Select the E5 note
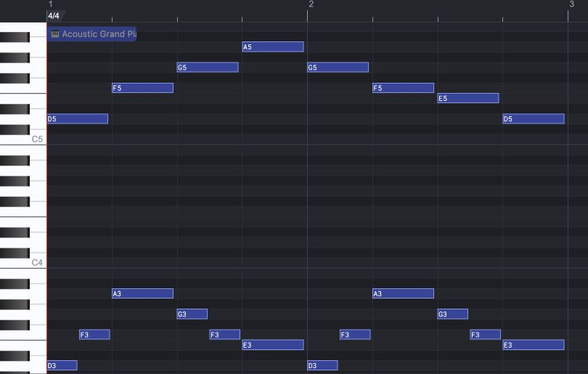 468,98
